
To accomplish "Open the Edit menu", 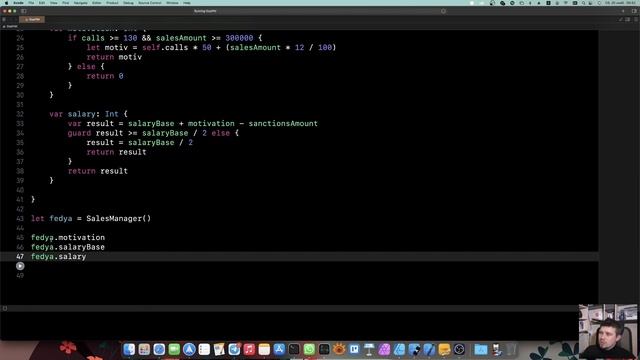I will (x=42, y=3).
